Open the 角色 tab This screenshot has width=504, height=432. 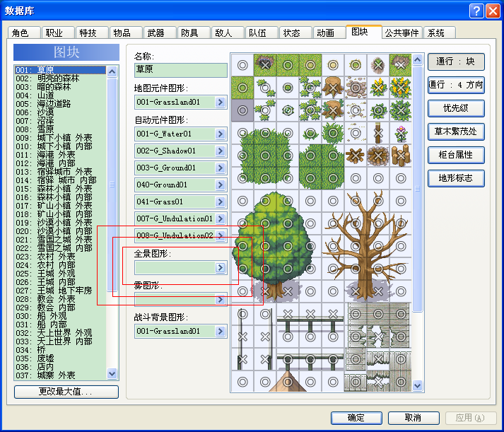tap(24, 33)
